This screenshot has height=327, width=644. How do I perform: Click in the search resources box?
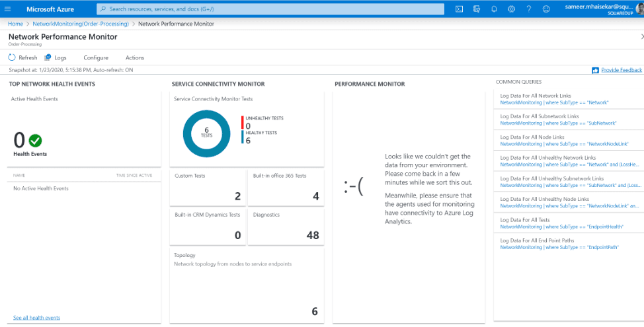click(x=270, y=9)
